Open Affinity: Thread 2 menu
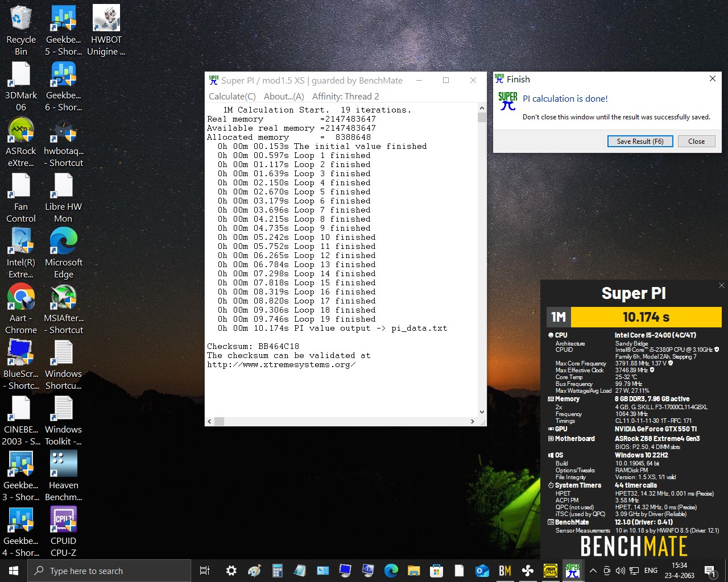728x582 pixels. tap(345, 97)
